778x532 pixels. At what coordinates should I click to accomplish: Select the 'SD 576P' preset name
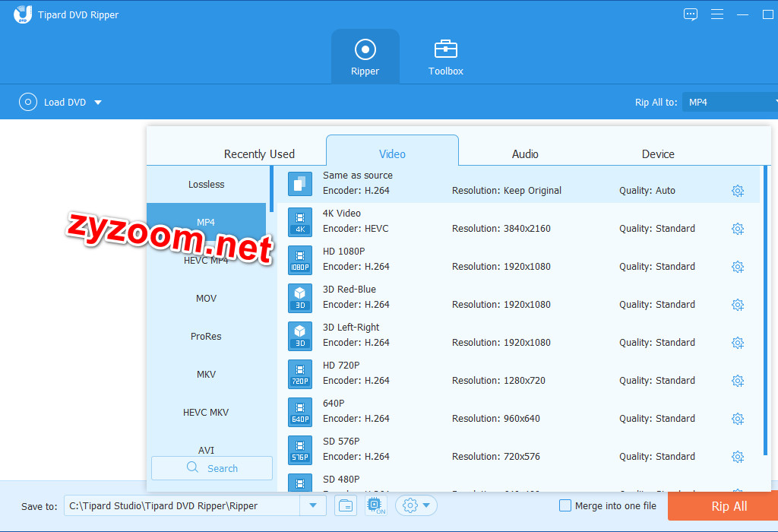point(341,442)
